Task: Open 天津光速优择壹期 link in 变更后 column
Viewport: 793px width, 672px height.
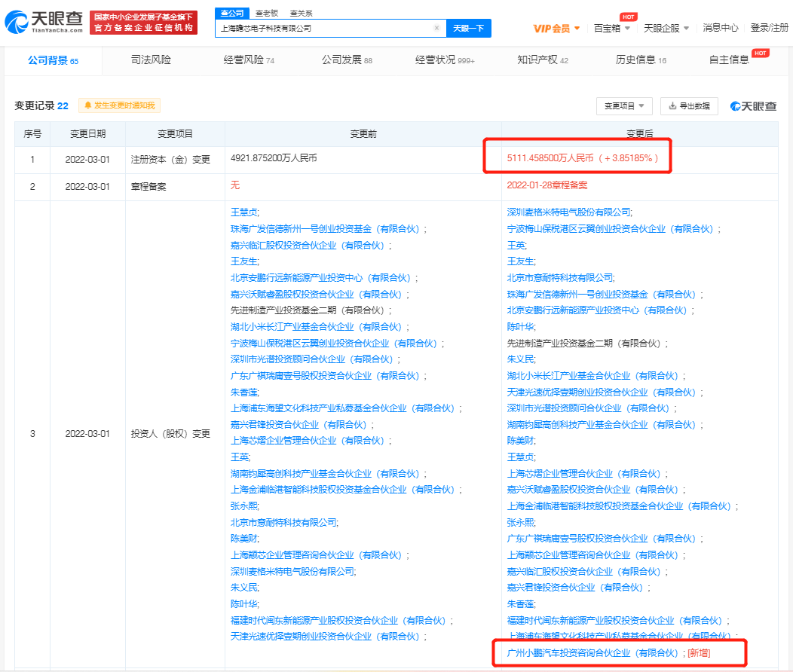Action: [x=602, y=393]
